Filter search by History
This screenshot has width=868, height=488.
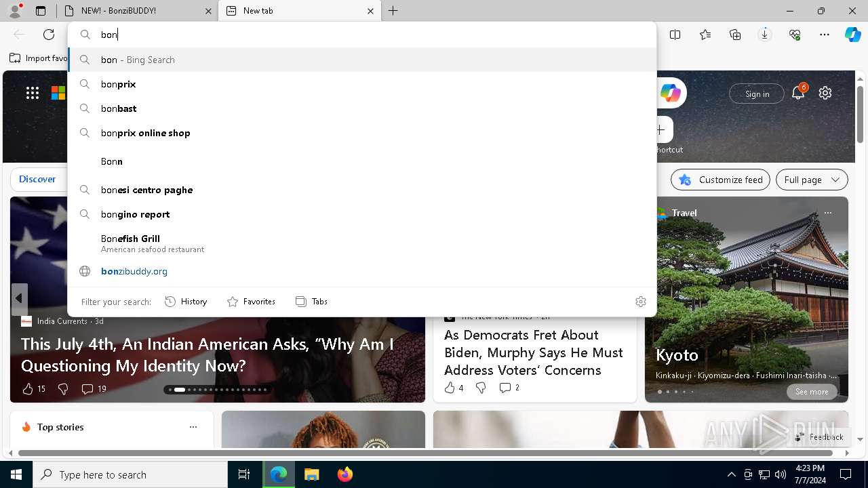(x=186, y=302)
